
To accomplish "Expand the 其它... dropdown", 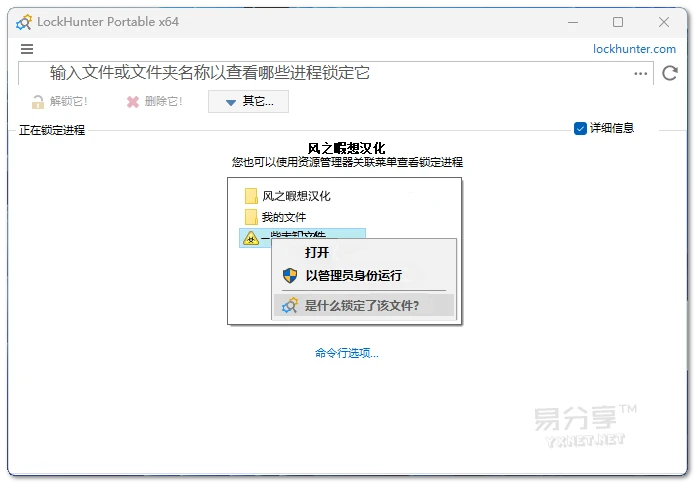I will click(x=248, y=101).
